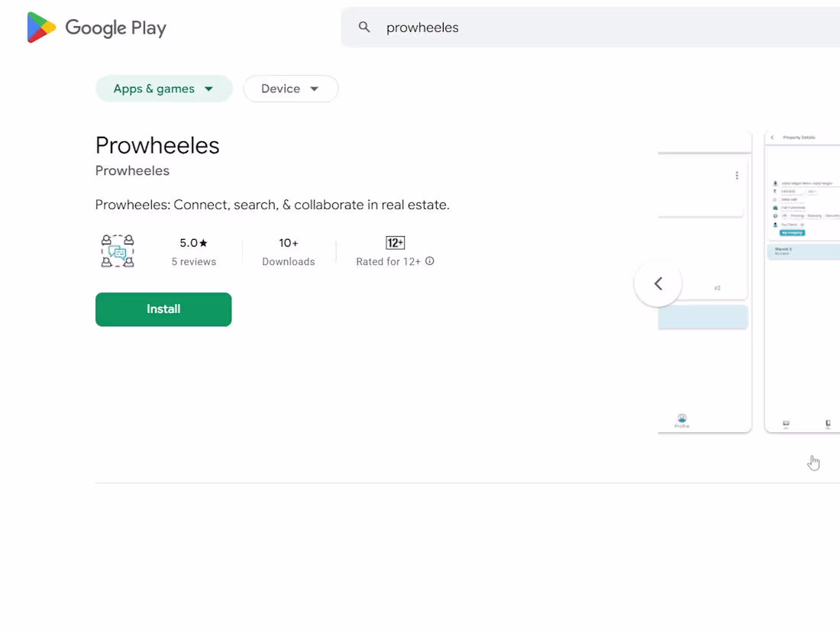Viewport: 840px width, 630px height.
Task: Click the 10+ Downloads stat
Action: (288, 252)
